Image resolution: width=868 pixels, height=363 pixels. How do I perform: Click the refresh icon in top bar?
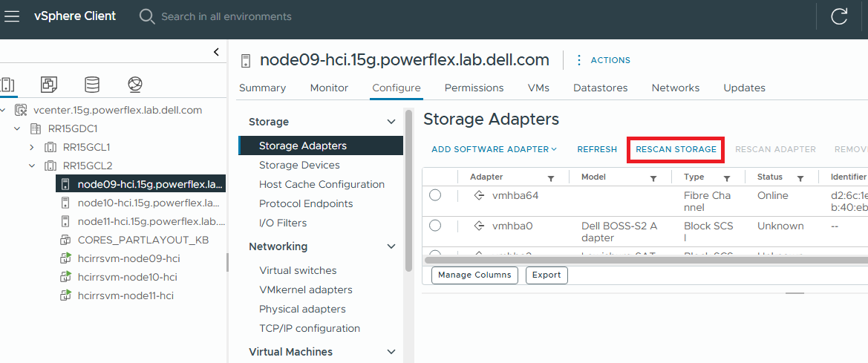point(839,16)
